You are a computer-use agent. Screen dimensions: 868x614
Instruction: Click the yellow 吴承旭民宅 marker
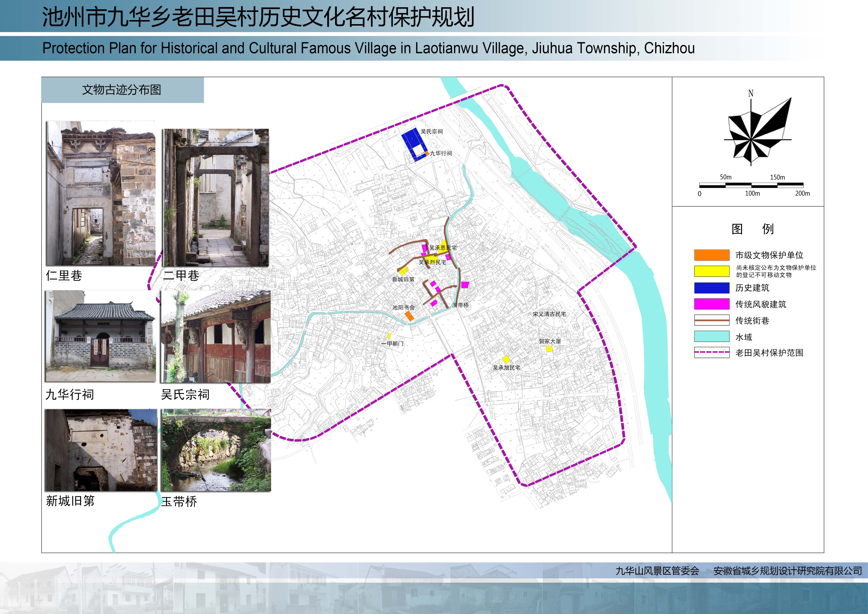[x=506, y=359]
